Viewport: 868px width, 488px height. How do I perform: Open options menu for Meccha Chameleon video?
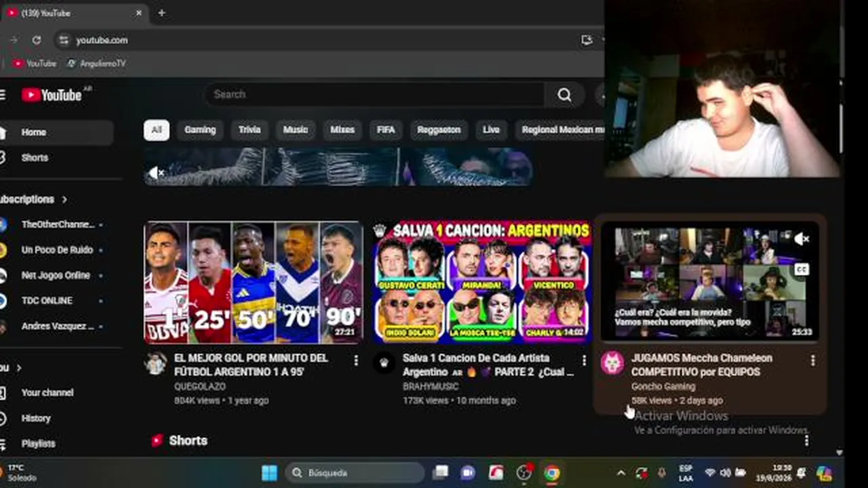pyautogui.click(x=812, y=361)
